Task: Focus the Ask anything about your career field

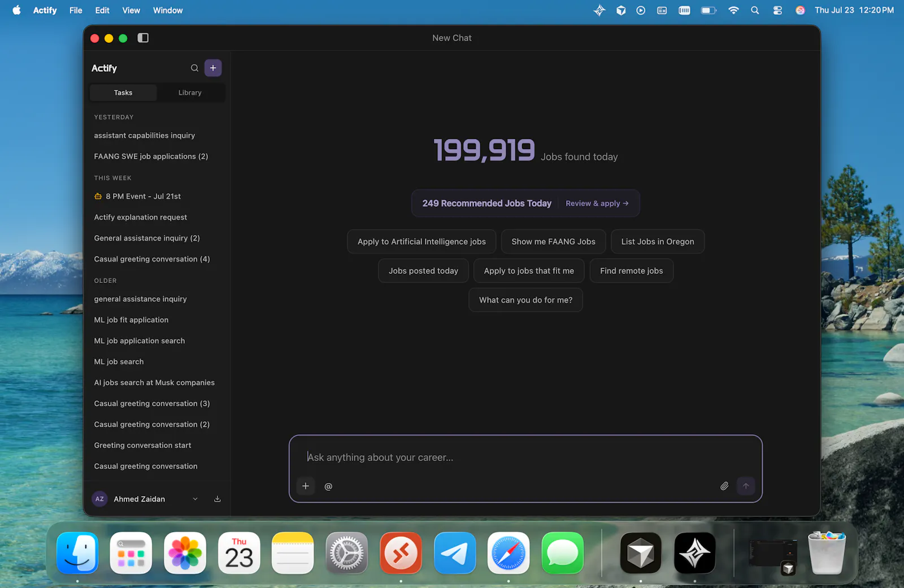Action: pos(525,457)
